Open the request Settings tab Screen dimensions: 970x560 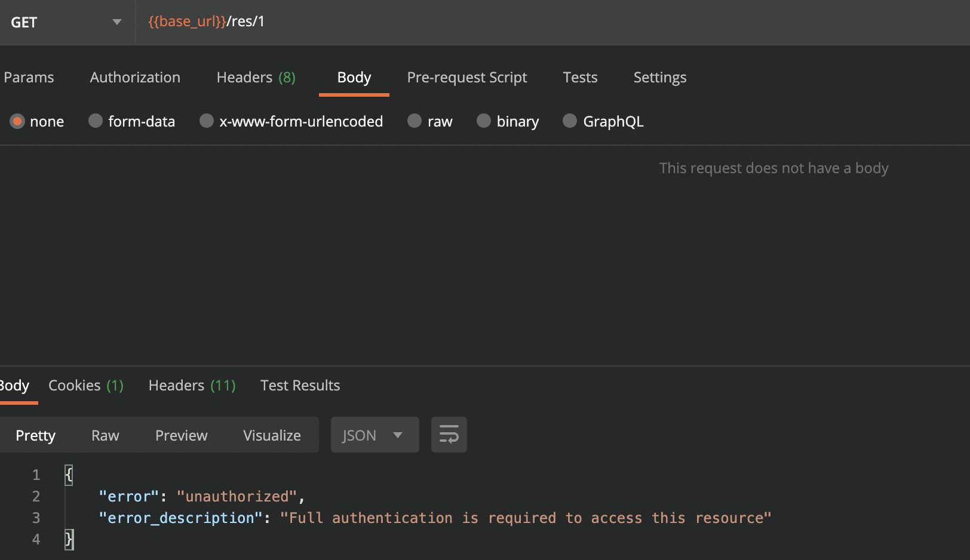pos(659,77)
